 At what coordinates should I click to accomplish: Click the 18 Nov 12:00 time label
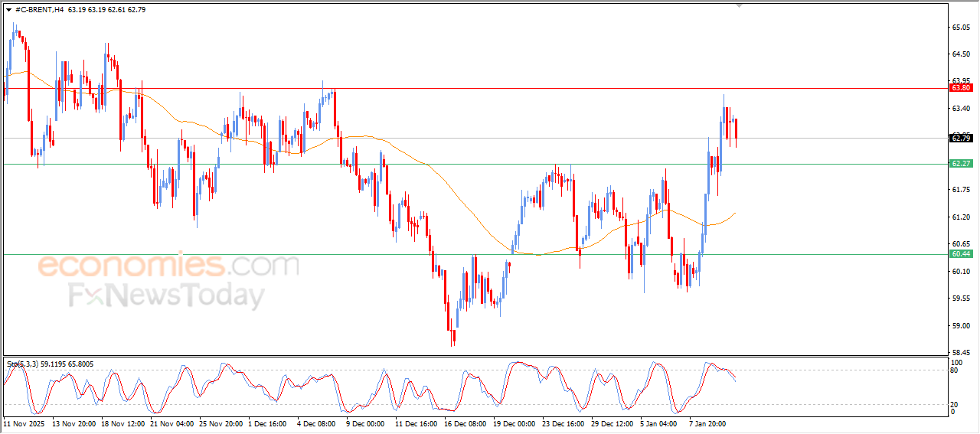pyautogui.click(x=124, y=423)
